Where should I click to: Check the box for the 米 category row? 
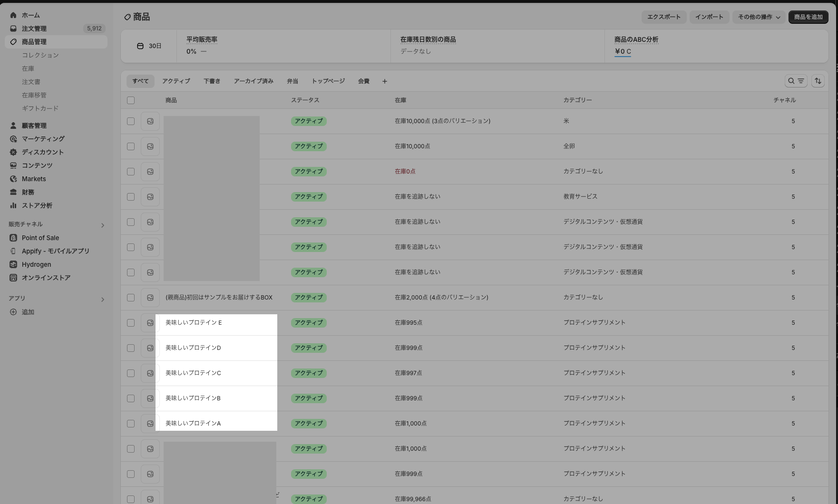click(x=131, y=121)
